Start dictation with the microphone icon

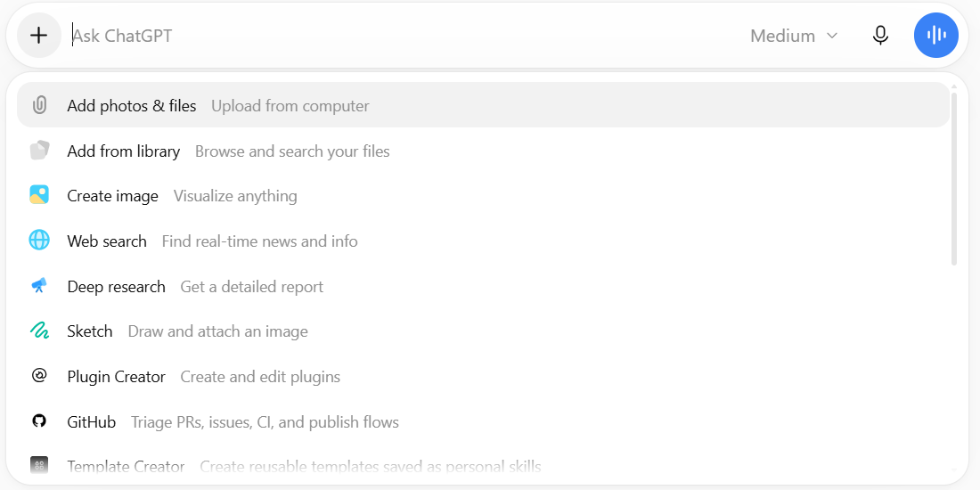[x=880, y=36]
